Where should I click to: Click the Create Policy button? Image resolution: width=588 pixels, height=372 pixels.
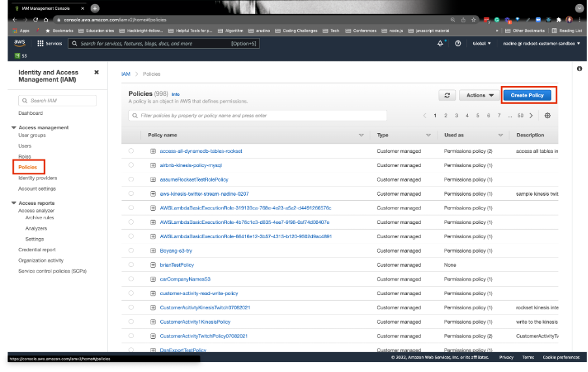[x=527, y=95]
